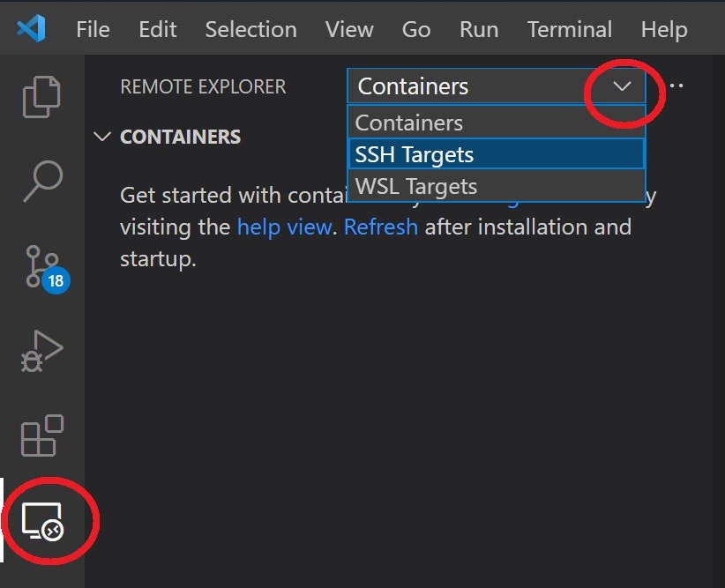The image size is (725, 588).
Task: Open the Terminal menu
Action: 570,29
